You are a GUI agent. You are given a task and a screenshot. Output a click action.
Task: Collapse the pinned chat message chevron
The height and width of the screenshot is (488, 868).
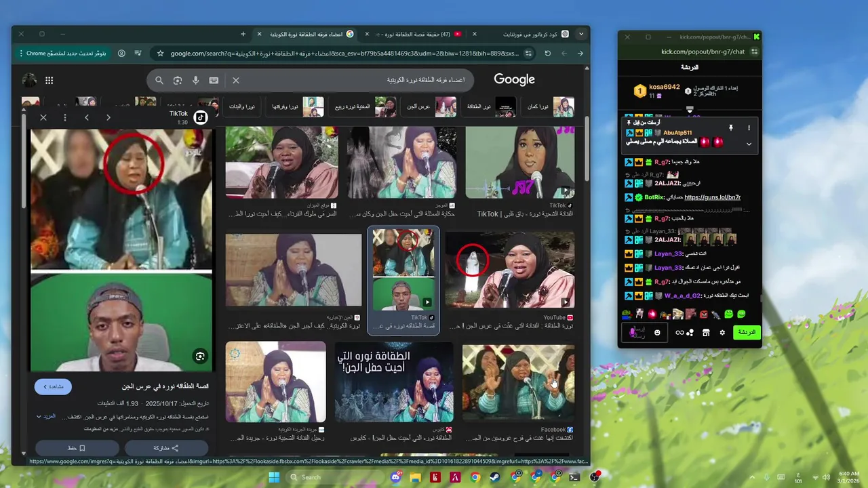tap(749, 144)
